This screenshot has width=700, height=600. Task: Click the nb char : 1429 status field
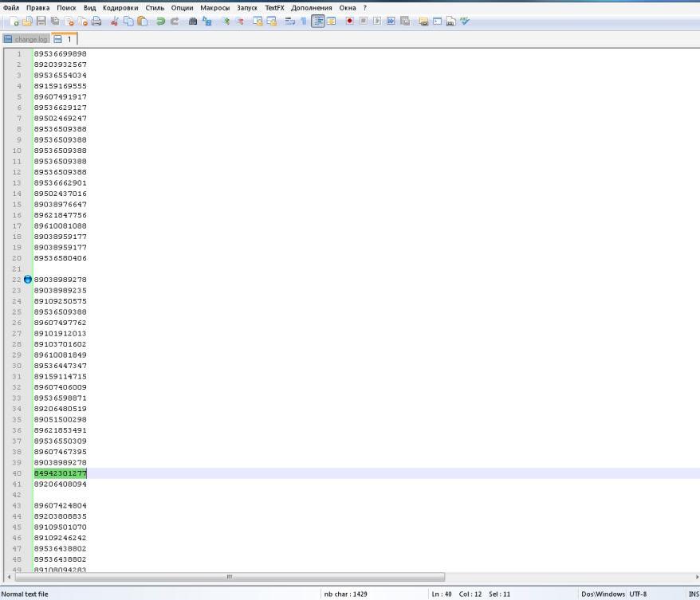[x=345, y=594]
